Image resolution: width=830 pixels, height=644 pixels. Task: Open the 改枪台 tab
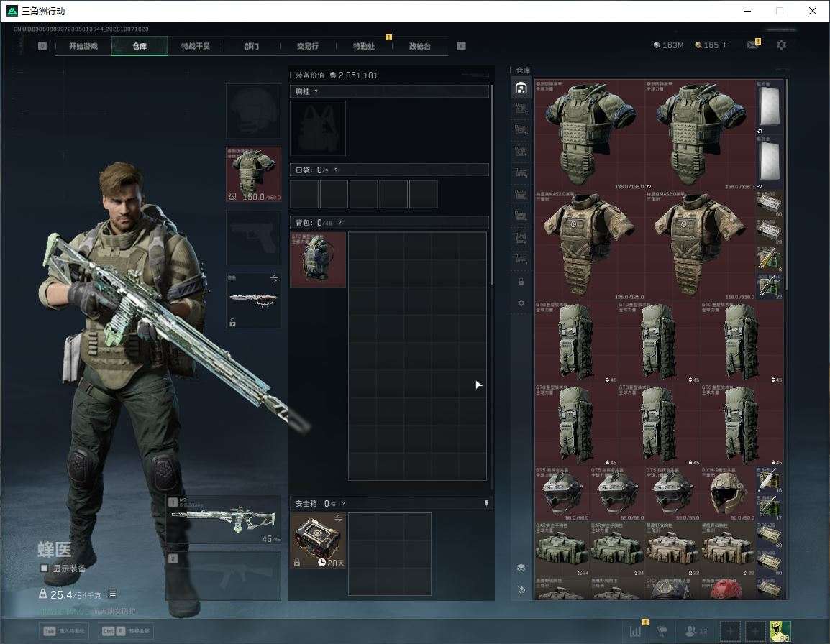click(x=420, y=46)
